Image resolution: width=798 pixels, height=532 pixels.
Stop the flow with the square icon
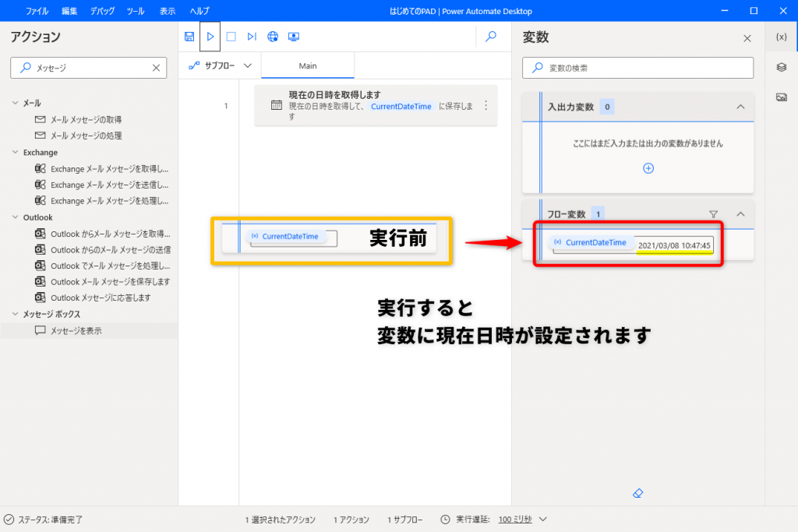point(231,37)
